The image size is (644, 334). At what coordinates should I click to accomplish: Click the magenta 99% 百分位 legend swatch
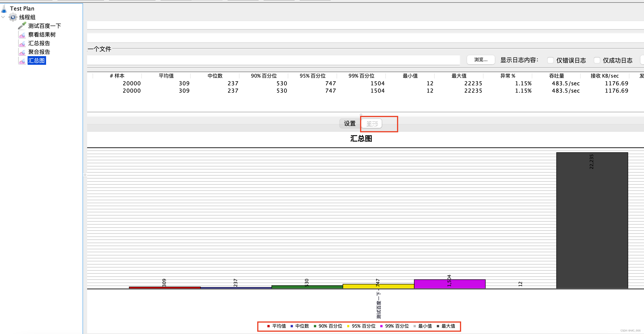point(381,326)
